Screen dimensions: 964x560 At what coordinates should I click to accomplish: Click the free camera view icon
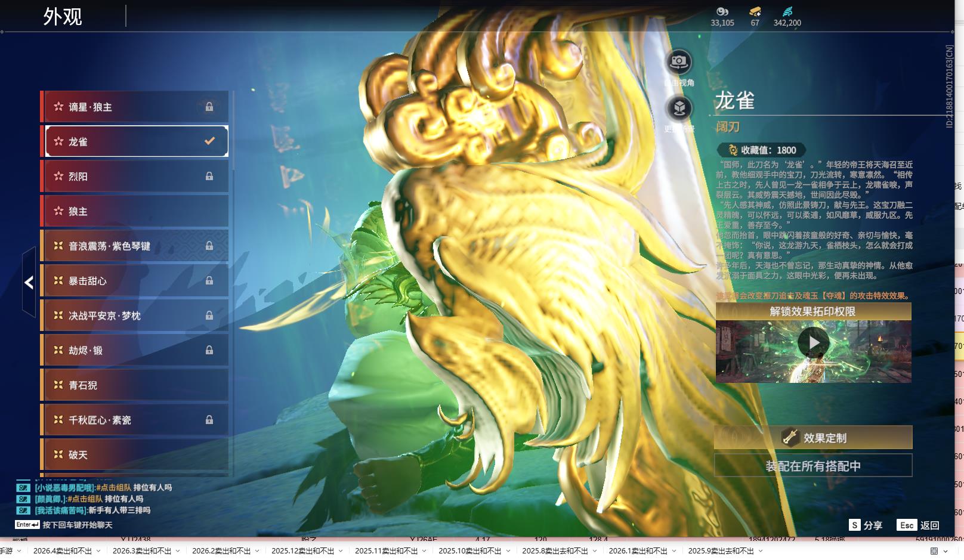pos(678,61)
